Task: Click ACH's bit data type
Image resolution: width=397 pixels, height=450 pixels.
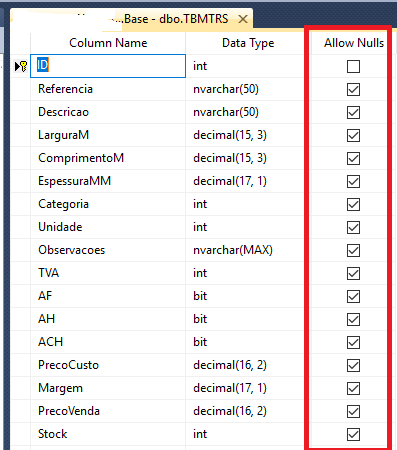Action: point(245,342)
